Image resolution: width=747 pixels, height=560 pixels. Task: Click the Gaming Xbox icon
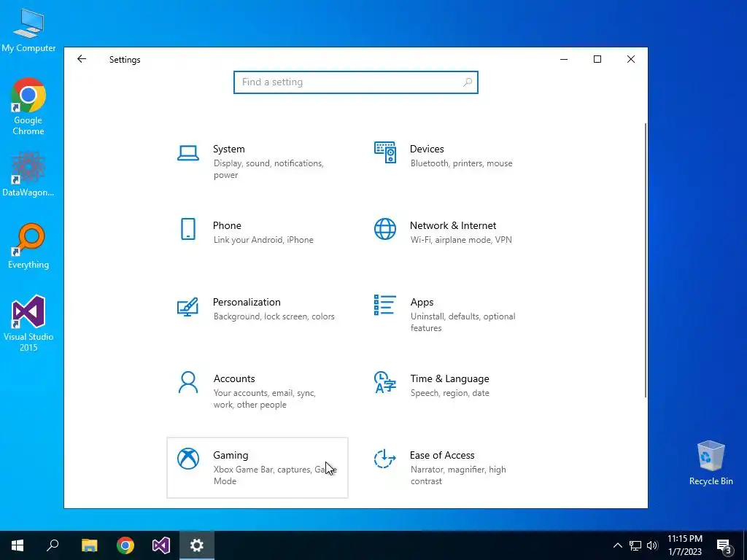pos(188,459)
